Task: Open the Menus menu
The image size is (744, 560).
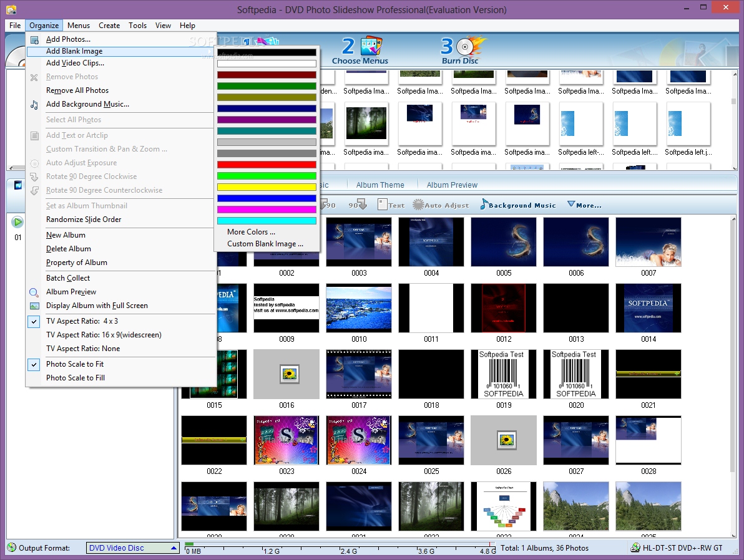Action: tap(78, 26)
